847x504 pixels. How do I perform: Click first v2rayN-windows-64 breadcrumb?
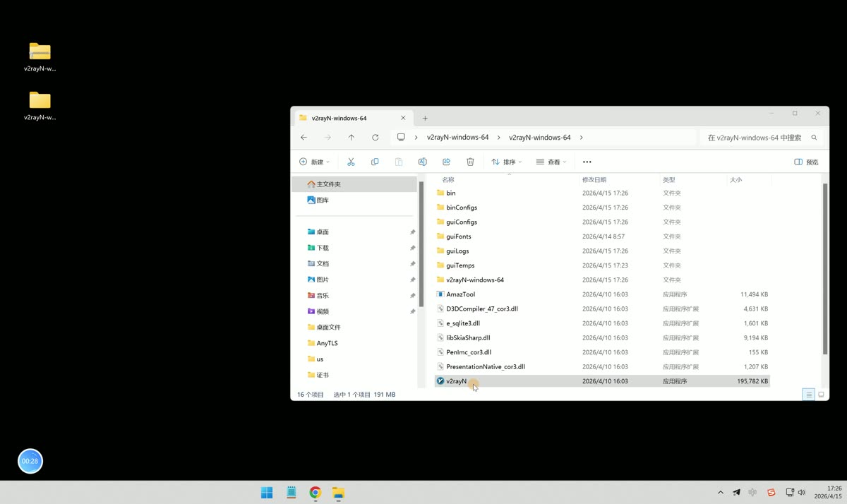click(x=457, y=138)
